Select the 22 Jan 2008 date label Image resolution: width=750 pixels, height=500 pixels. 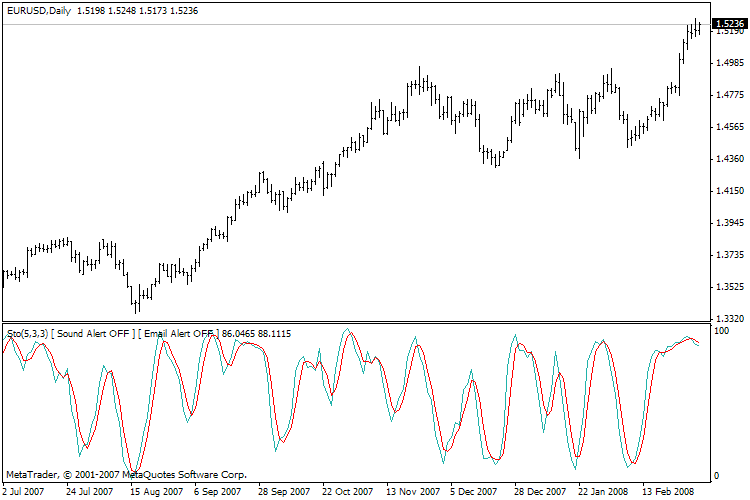pyautogui.click(x=603, y=491)
